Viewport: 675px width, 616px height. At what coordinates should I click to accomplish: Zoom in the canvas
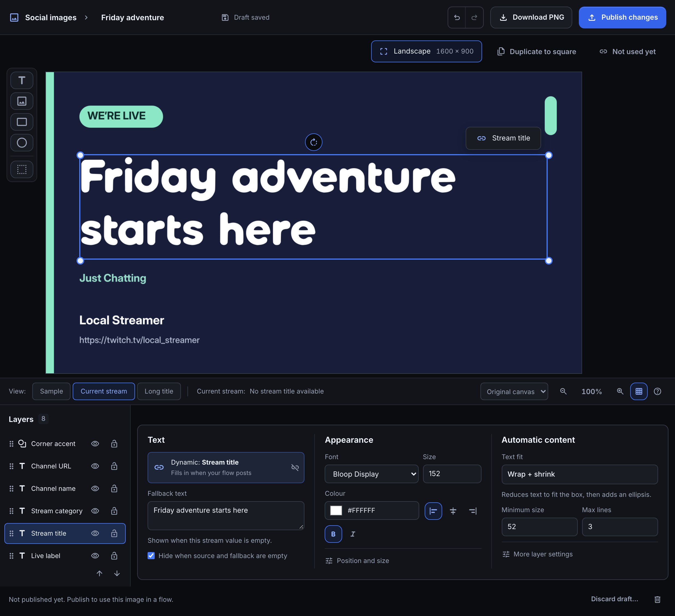620,391
